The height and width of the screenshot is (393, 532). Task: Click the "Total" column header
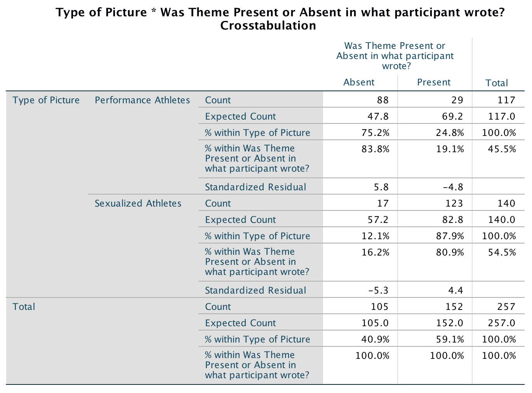click(497, 83)
